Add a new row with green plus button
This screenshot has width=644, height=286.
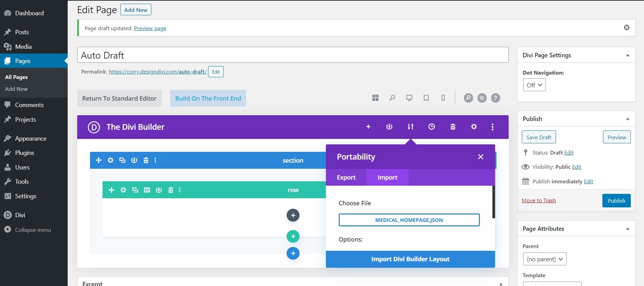pyautogui.click(x=293, y=236)
